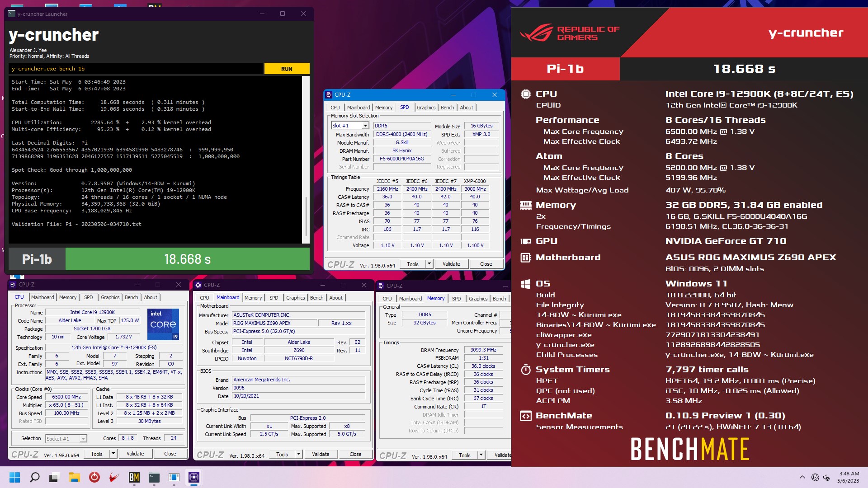The width and height of the screenshot is (868, 488).
Task: Open the network globe tray icon
Action: (815, 477)
